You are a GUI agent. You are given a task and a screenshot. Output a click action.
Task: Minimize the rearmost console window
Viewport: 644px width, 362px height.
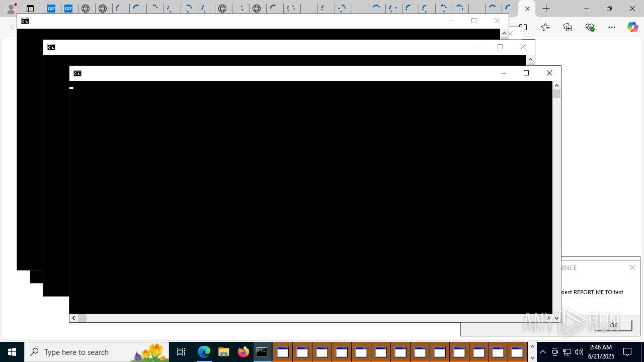click(451, 21)
